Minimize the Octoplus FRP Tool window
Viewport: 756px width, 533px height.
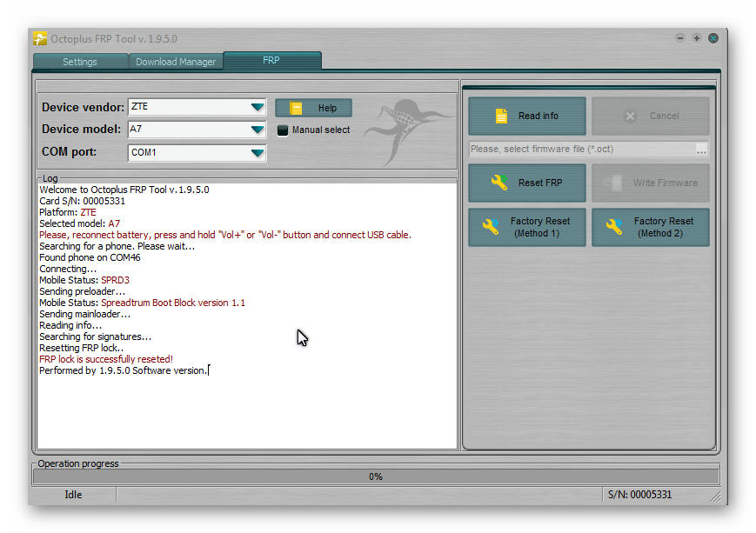coord(679,37)
